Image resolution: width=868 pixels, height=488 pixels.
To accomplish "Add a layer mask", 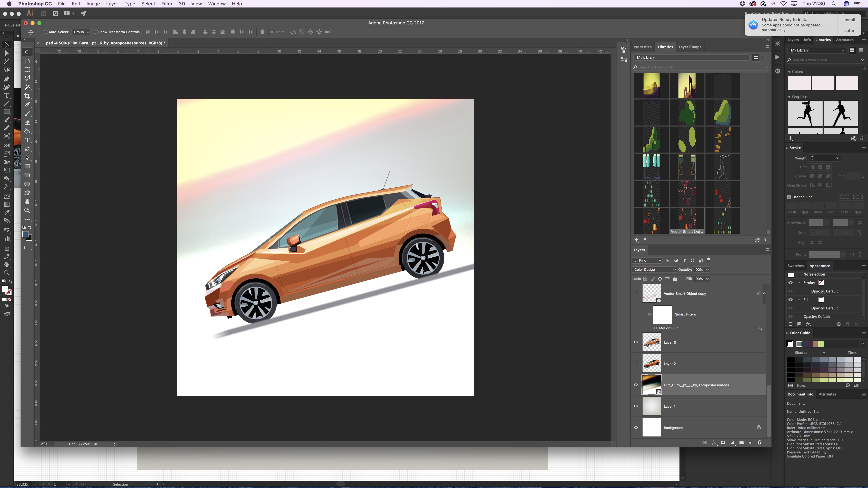I will (723, 443).
